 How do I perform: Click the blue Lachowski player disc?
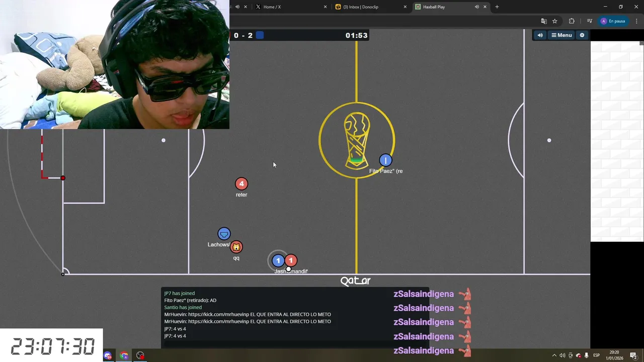(224, 234)
